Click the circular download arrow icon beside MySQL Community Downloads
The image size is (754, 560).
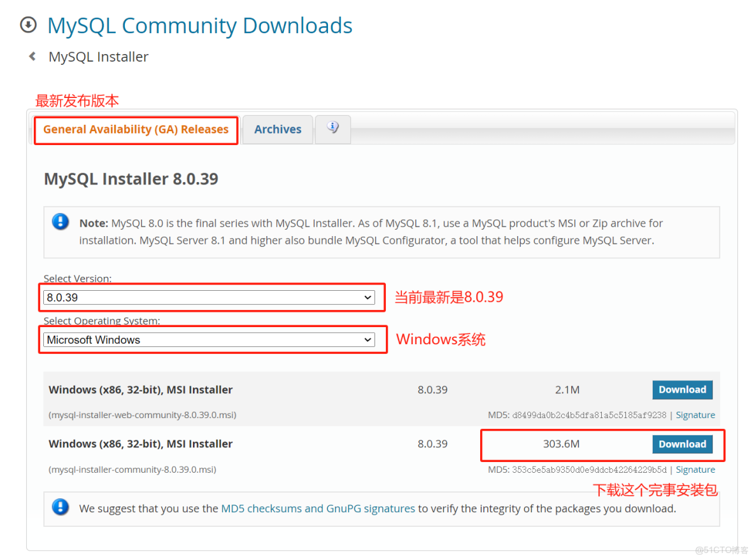[28, 24]
